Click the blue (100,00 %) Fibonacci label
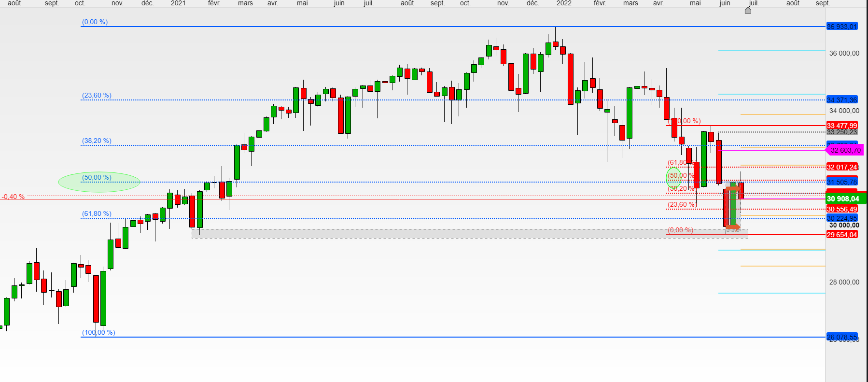 click(x=98, y=332)
